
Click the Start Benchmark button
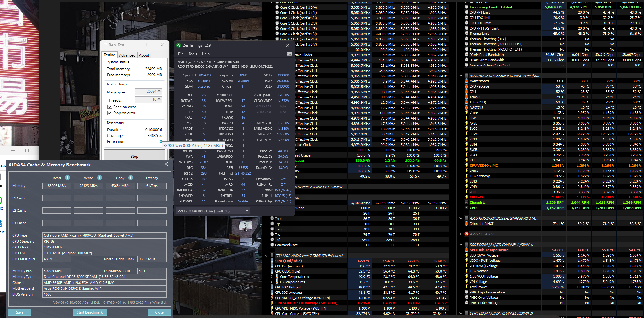tap(89, 312)
